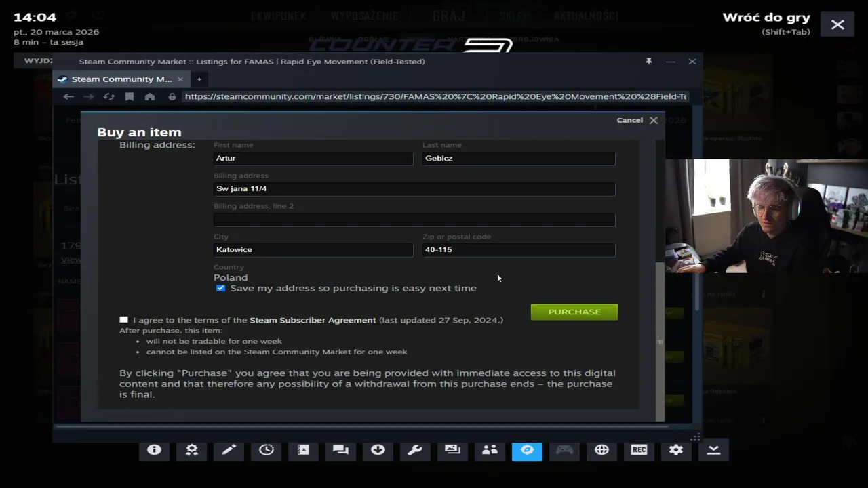
Task: Click the dialog vertical scrollbar thumb
Action: [660, 341]
